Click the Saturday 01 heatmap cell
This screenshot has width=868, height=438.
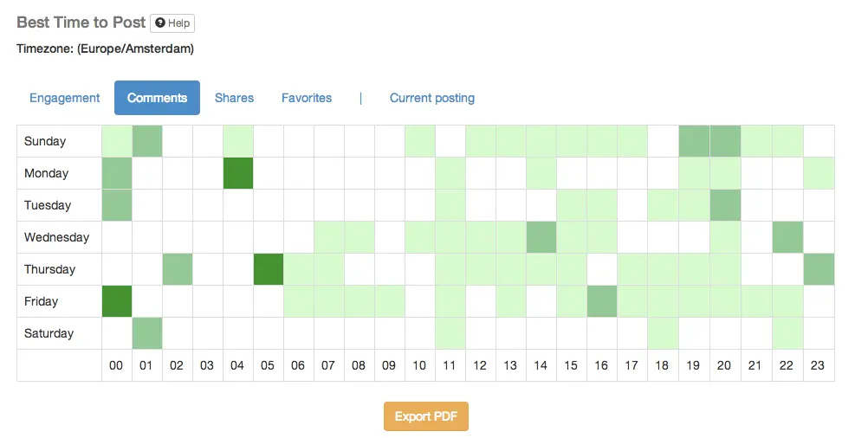(x=147, y=333)
